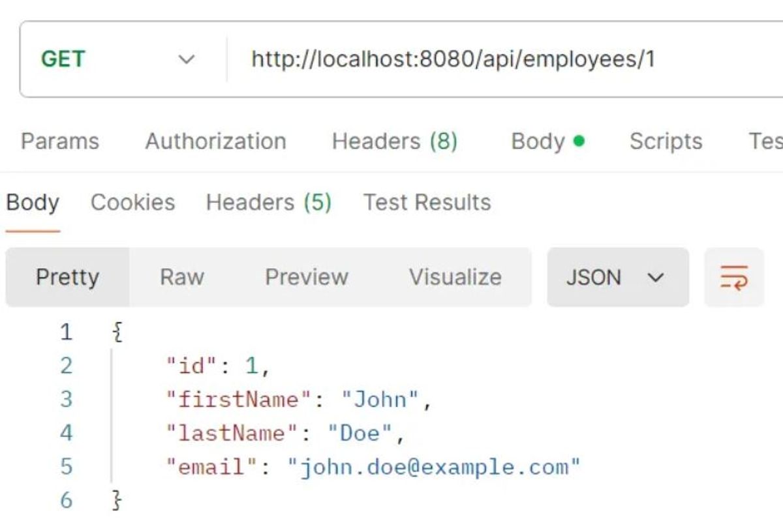Click the Visualize view button

pos(455,278)
